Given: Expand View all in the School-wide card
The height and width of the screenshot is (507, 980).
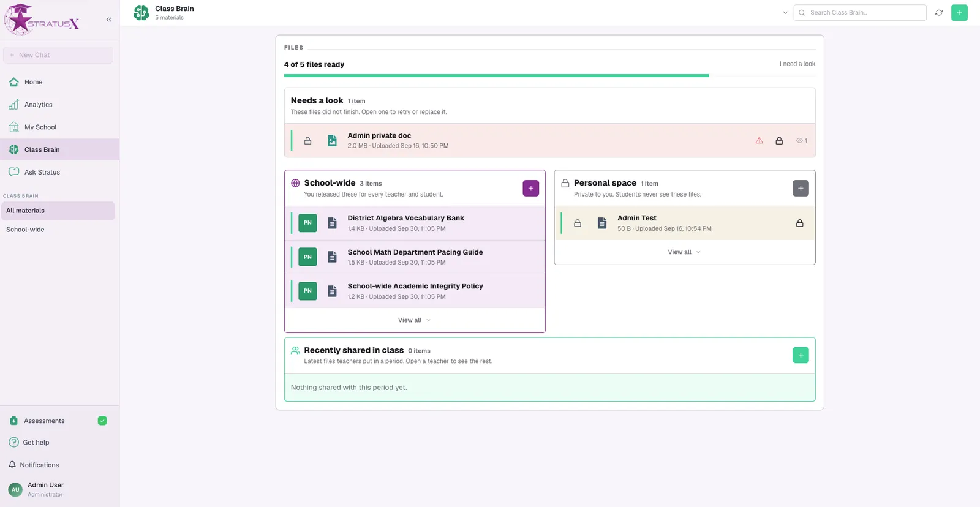Looking at the screenshot, I should [x=415, y=320].
